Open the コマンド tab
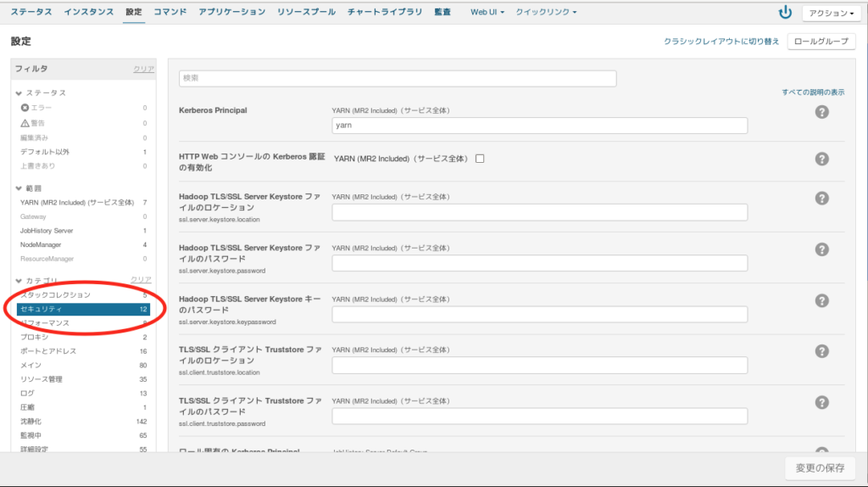The height and width of the screenshot is (487, 868). pyautogui.click(x=170, y=12)
